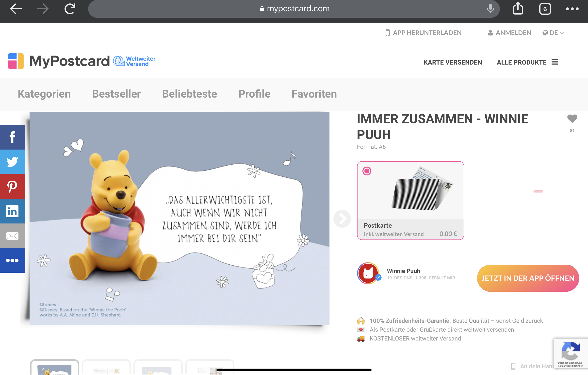Click ANMELDEN to sign in
Screen dimensions: 588x375
coord(509,33)
